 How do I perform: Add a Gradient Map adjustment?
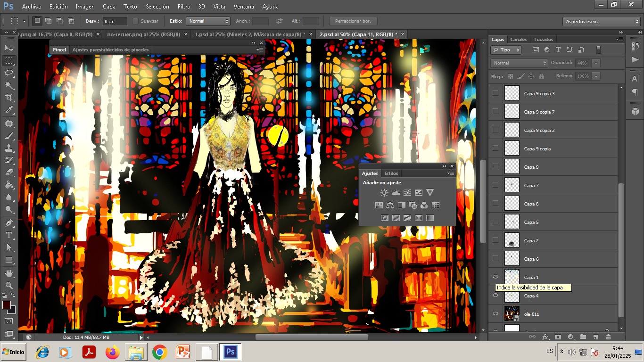pyautogui.click(x=430, y=218)
